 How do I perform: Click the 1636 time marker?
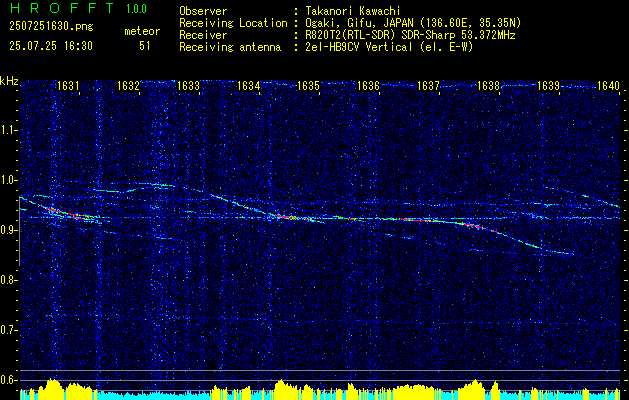[368, 86]
